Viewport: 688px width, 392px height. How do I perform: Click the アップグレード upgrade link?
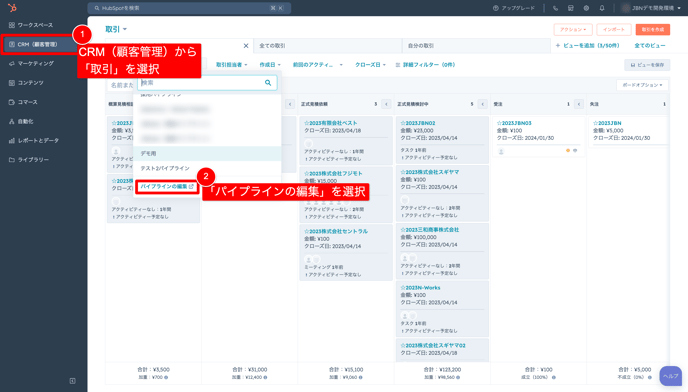514,8
